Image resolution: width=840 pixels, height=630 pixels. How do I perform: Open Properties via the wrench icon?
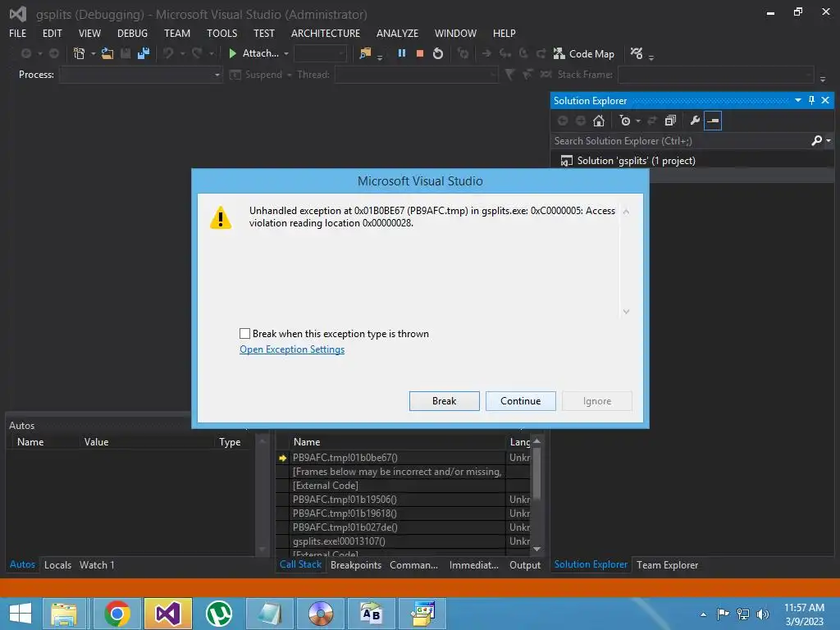point(695,121)
